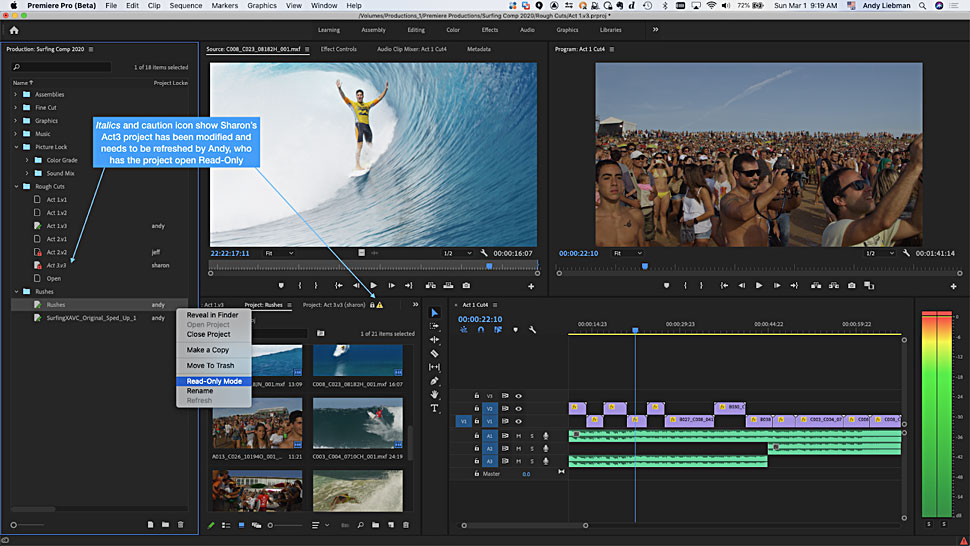Click trash icon in Production panel
The image size is (970, 546).
pyautogui.click(x=181, y=524)
